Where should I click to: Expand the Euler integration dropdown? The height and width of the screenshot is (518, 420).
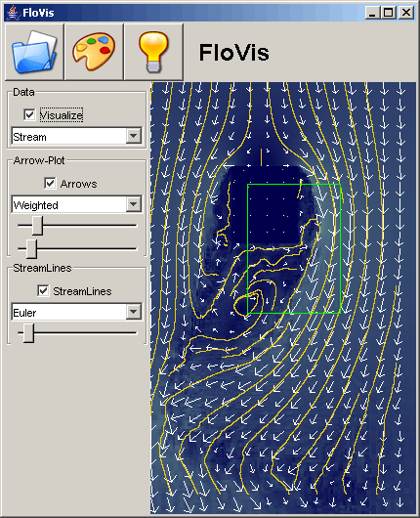click(x=134, y=312)
